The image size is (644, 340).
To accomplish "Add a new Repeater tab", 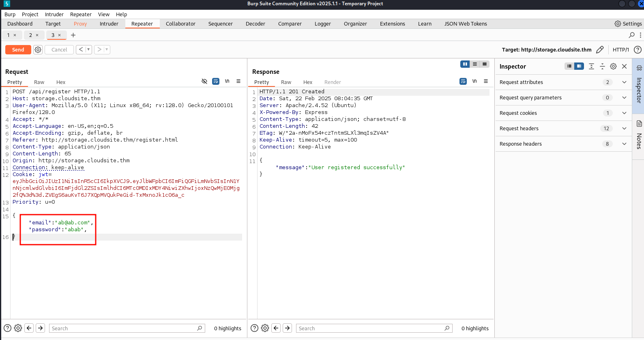I will pyautogui.click(x=73, y=35).
